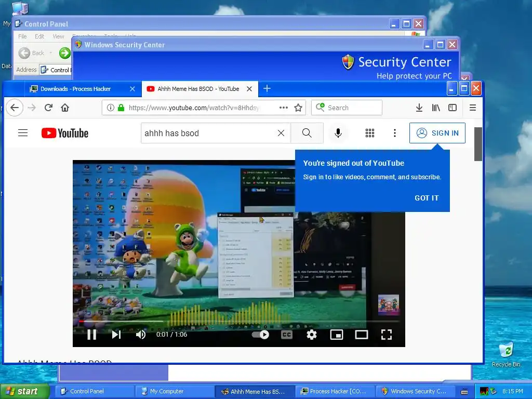Mute the video volume
Image resolution: width=532 pixels, height=399 pixels.
tap(140, 335)
